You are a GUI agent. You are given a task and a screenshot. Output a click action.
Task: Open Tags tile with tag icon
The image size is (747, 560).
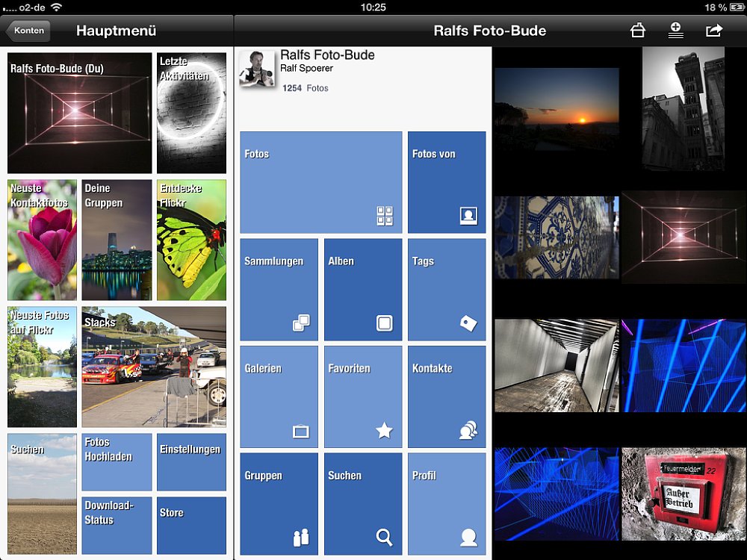click(x=447, y=290)
